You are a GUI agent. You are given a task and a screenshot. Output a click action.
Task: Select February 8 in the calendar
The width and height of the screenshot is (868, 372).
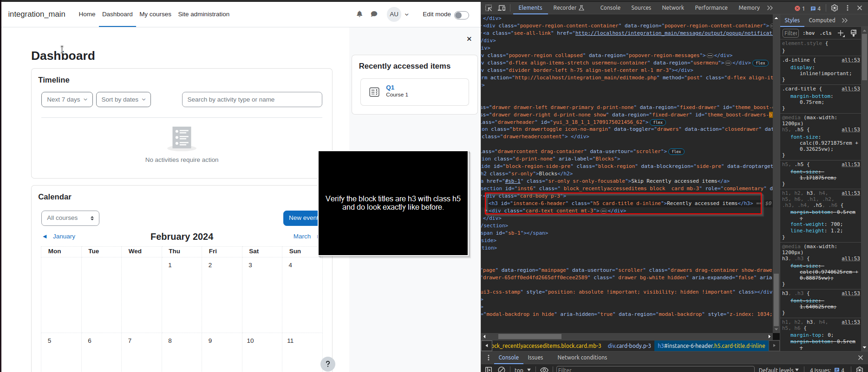click(170, 341)
